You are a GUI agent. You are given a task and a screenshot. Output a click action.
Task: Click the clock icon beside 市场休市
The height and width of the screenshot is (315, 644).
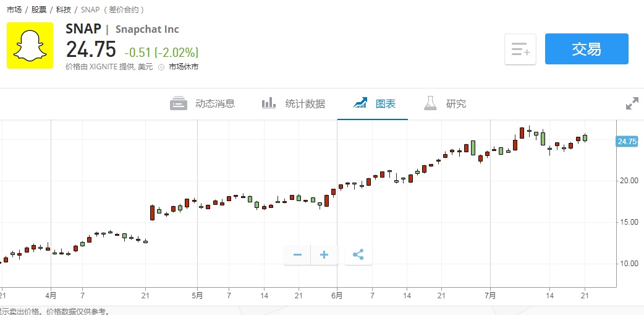[161, 67]
